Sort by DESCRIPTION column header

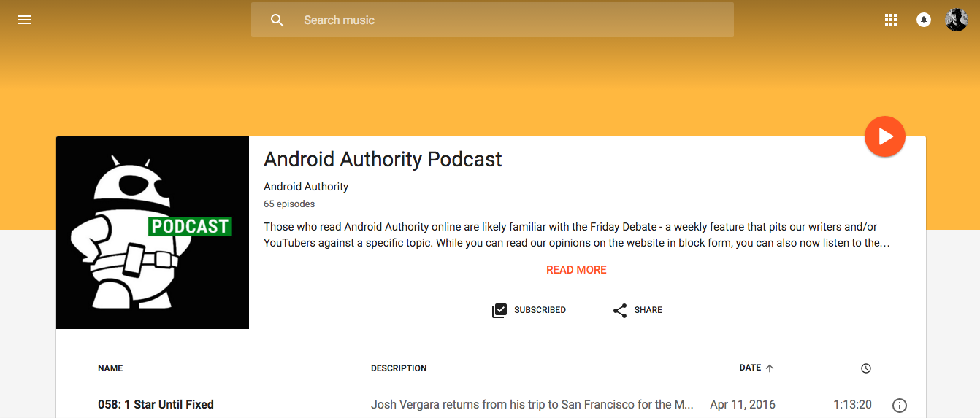(399, 368)
